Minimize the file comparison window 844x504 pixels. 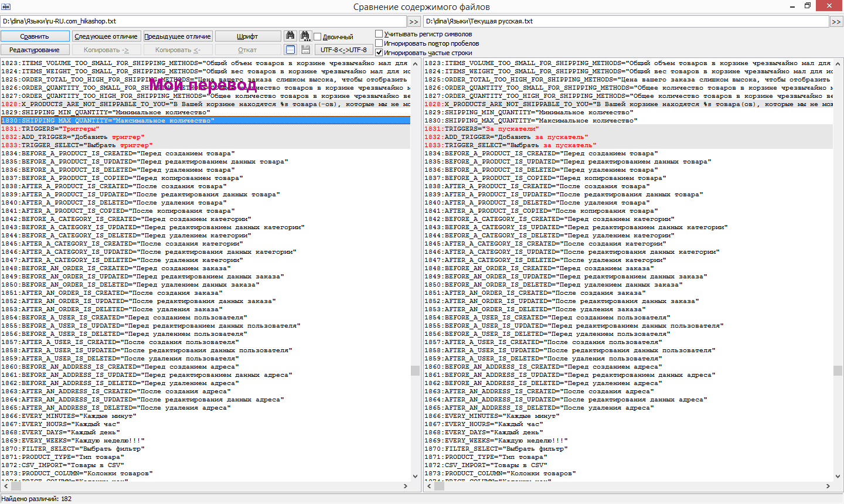click(x=792, y=6)
